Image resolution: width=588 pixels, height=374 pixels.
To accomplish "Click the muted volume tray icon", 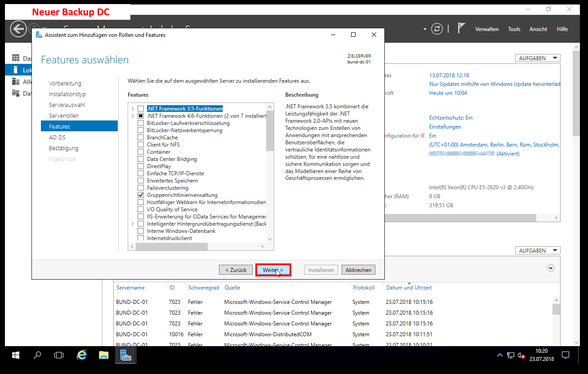I will (521, 355).
